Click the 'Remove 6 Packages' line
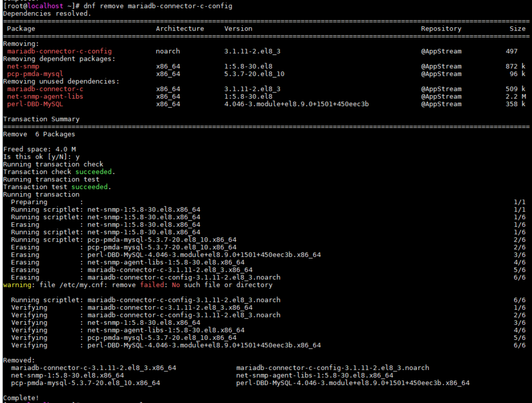Screen dimensions: 532x403 pyautogui.click(x=39, y=134)
